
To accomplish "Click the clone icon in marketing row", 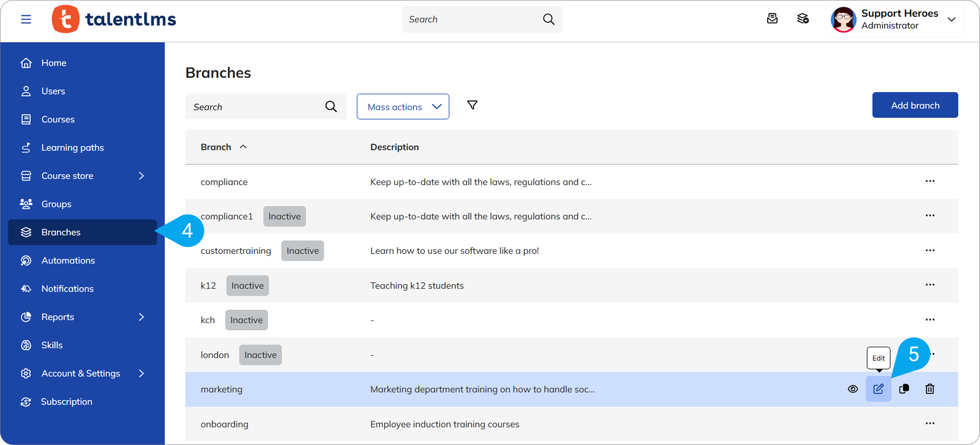I will (x=904, y=389).
